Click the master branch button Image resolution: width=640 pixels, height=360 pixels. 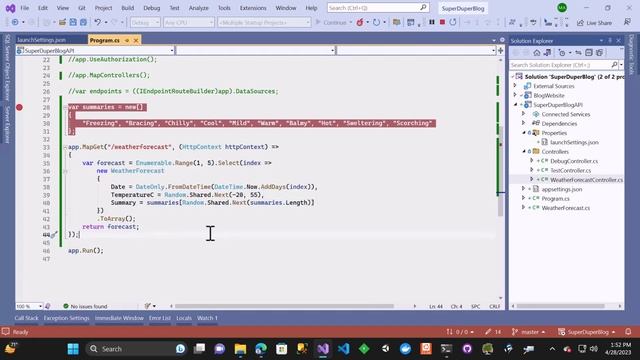tap(529, 332)
